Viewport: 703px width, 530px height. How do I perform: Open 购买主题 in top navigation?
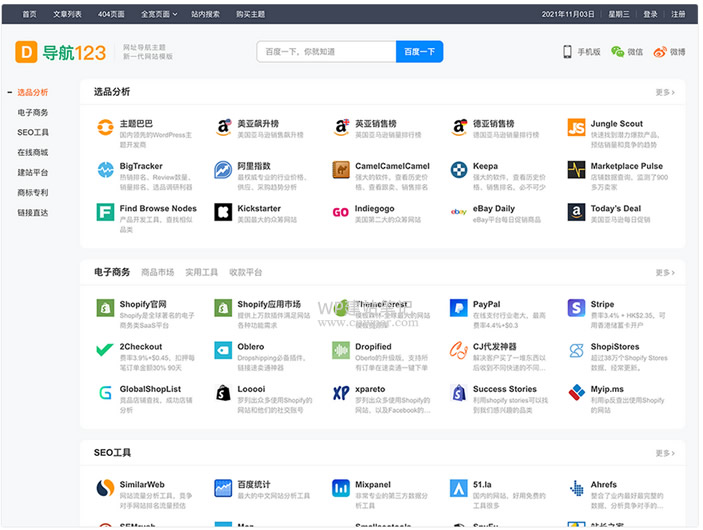click(251, 14)
